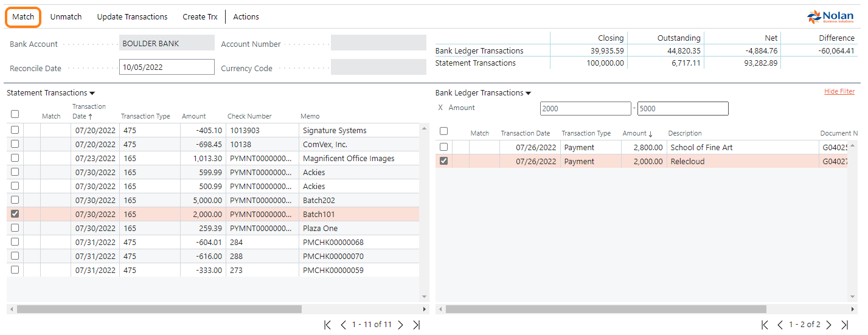Go to previous page of Statement Transactions
The width and height of the screenshot is (868, 335).
coord(343,325)
